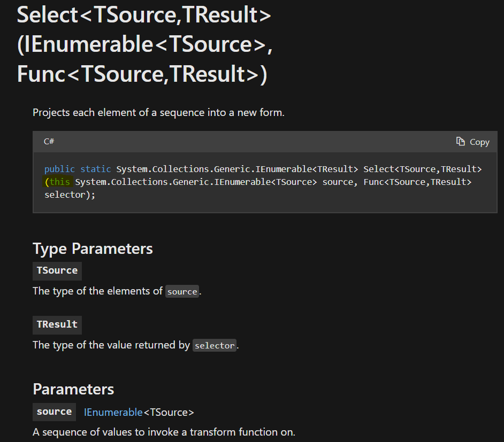504x442 pixels.
Task: Click the inline 'selector' code reference
Action: tap(214, 345)
